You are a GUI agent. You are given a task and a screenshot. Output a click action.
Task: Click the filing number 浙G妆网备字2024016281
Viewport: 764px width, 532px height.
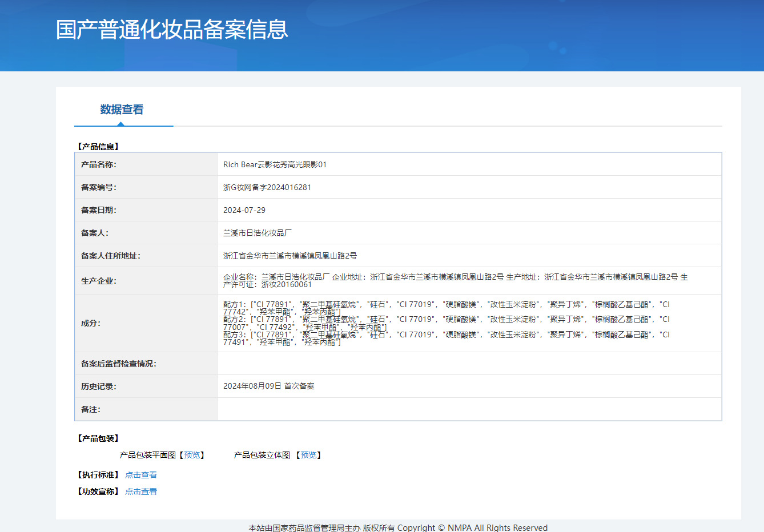pyautogui.click(x=267, y=187)
